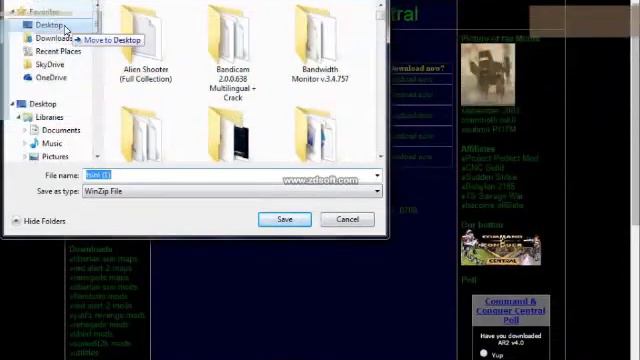640x360 pixels.
Task: Collapse the Desktop tree node
Action: (x=12, y=104)
